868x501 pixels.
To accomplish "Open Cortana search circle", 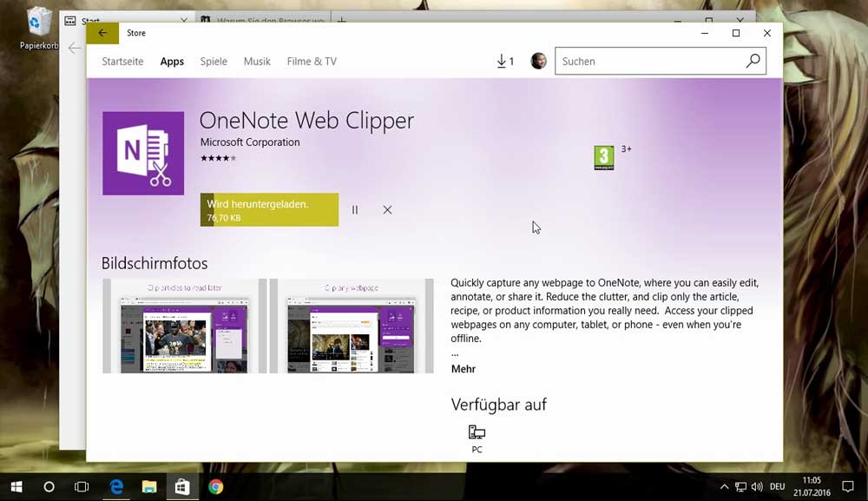I will [x=49, y=486].
